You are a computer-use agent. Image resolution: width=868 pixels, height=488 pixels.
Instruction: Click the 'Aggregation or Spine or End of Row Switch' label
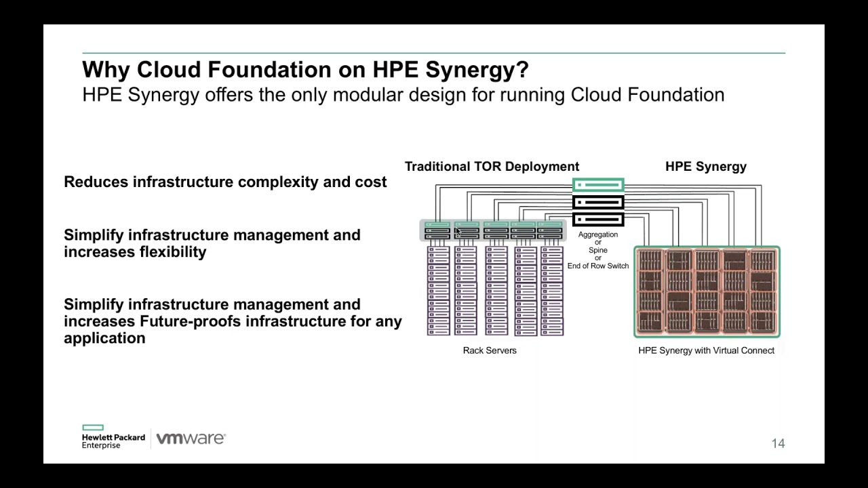point(598,250)
